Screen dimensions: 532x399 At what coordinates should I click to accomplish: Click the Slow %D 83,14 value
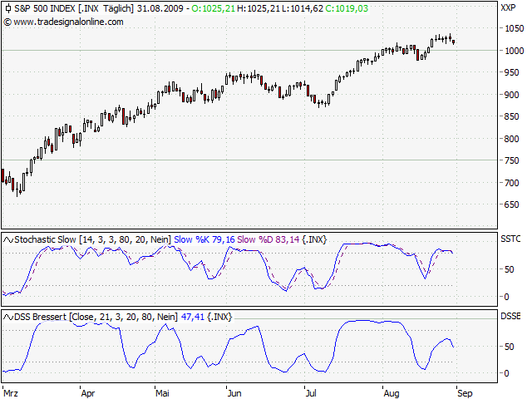point(268,240)
